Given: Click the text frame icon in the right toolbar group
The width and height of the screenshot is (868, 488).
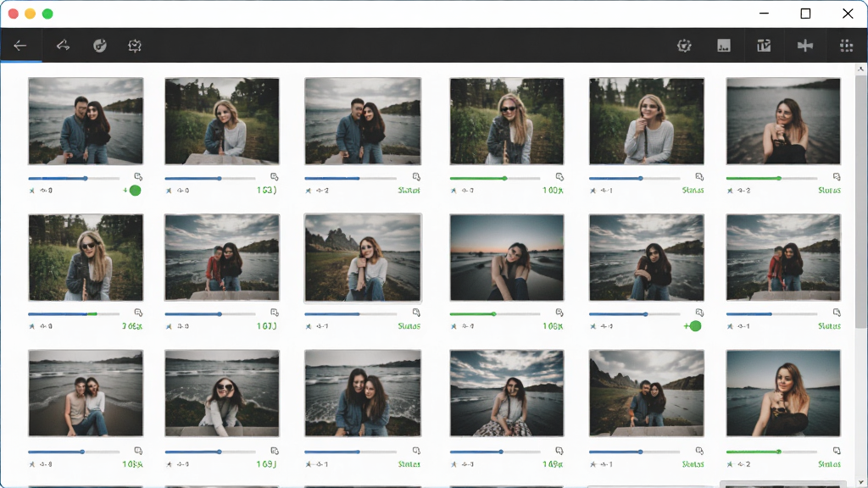Looking at the screenshot, I should click(764, 46).
